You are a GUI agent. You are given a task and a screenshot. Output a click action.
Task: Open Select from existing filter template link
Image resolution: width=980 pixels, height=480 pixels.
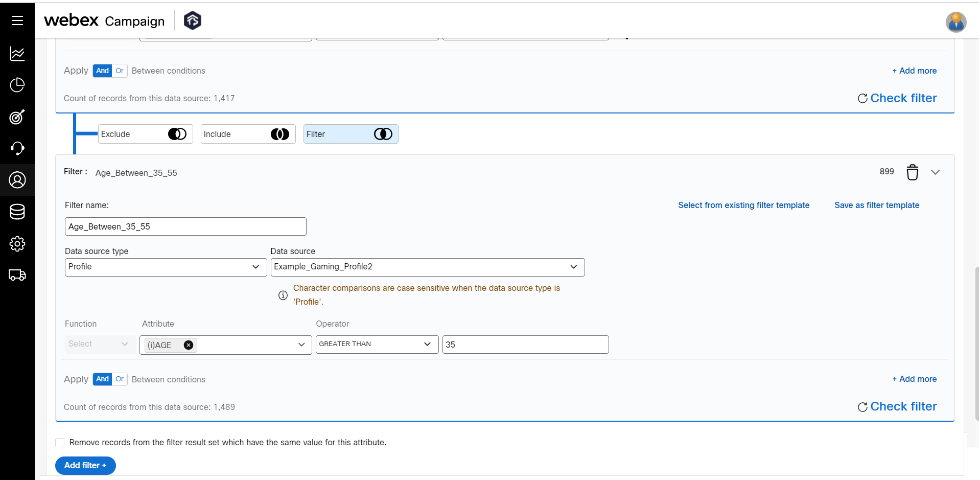point(743,205)
